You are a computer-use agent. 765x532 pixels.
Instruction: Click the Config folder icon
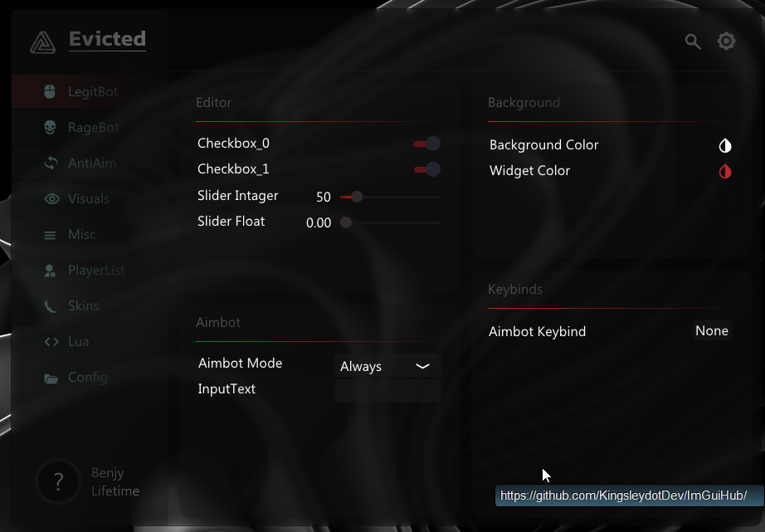[x=51, y=378]
